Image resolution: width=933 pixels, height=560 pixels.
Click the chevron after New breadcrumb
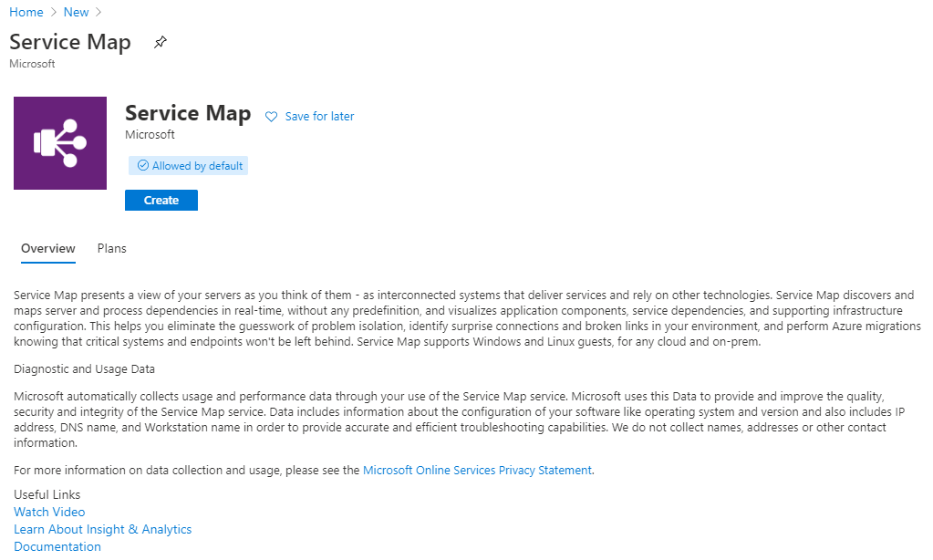[98, 12]
